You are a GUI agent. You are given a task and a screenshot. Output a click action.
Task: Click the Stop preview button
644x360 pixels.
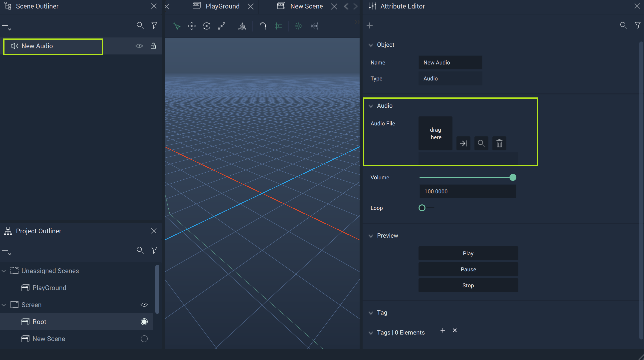click(468, 286)
